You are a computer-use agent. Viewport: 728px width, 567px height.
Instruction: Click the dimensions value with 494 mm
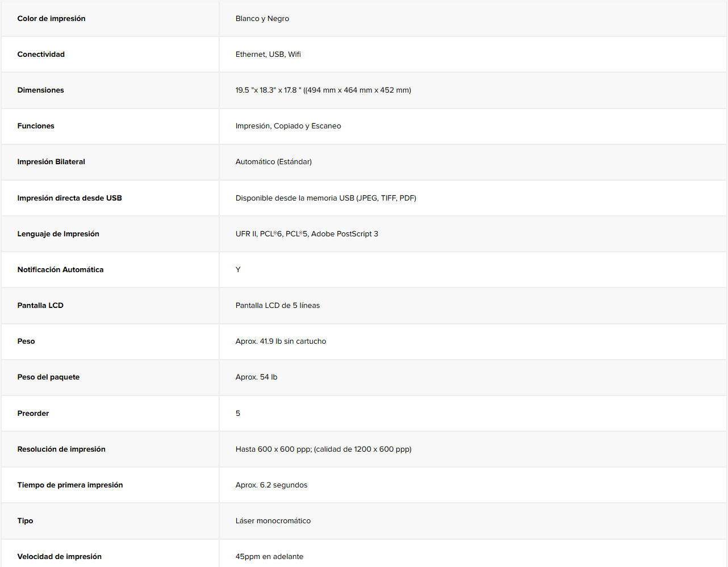coord(323,90)
